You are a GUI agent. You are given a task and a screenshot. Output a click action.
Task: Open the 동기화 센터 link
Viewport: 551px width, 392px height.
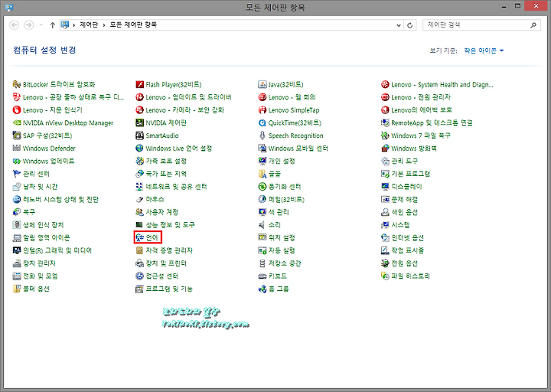point(285,187)
